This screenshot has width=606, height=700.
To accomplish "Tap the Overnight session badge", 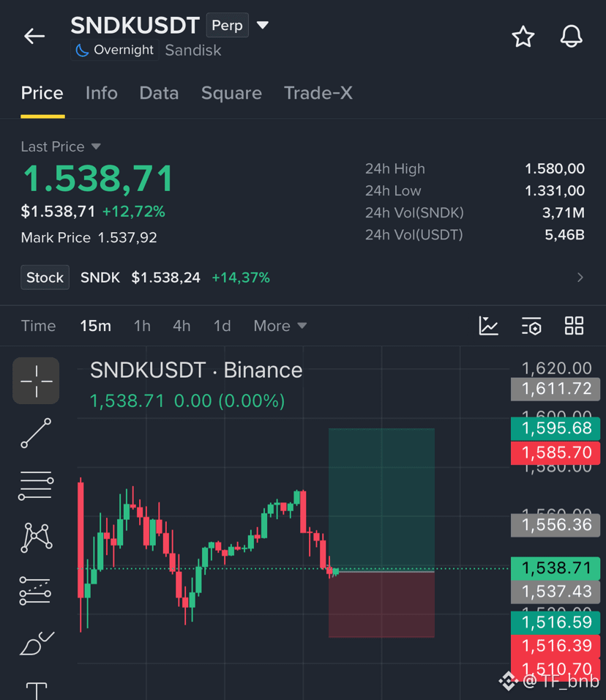I will 115,50.
